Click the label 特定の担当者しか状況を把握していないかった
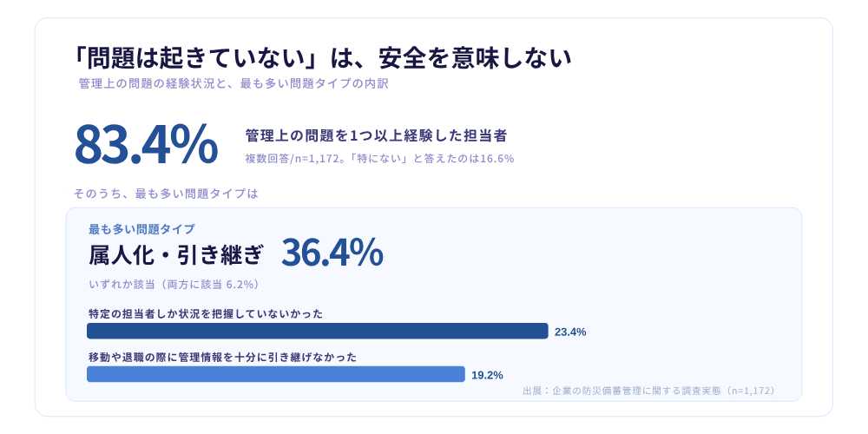Screen dimensions: 868x434 tap(206, 314)
